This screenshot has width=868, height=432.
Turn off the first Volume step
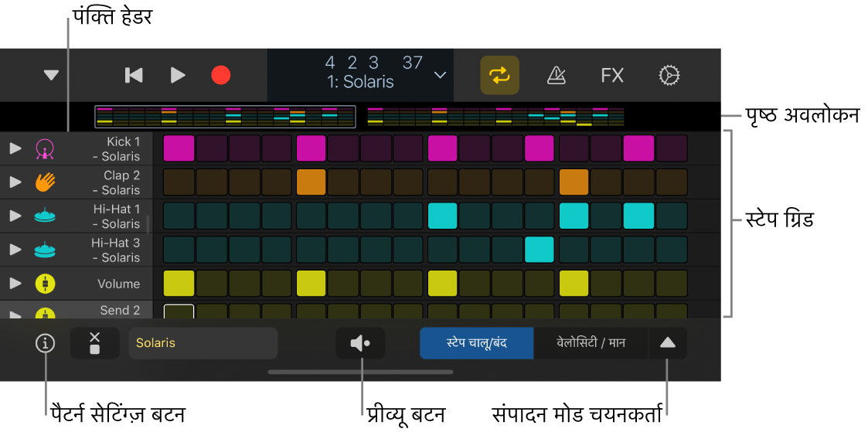click(x=179, y=283)
